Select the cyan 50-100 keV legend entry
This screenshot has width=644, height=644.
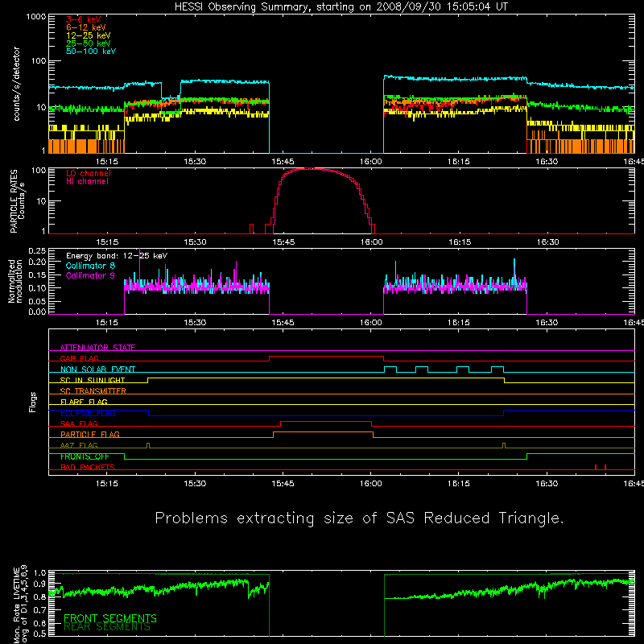91,52
